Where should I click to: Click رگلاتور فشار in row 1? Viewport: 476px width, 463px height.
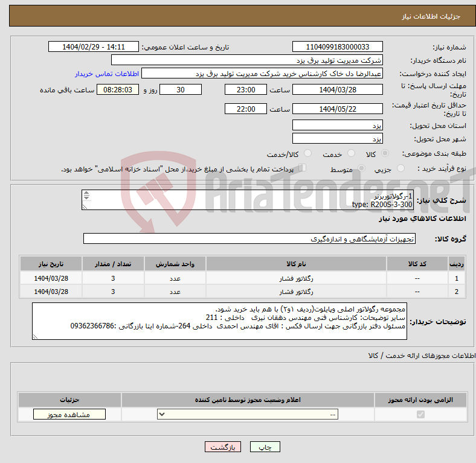point(296,278)
